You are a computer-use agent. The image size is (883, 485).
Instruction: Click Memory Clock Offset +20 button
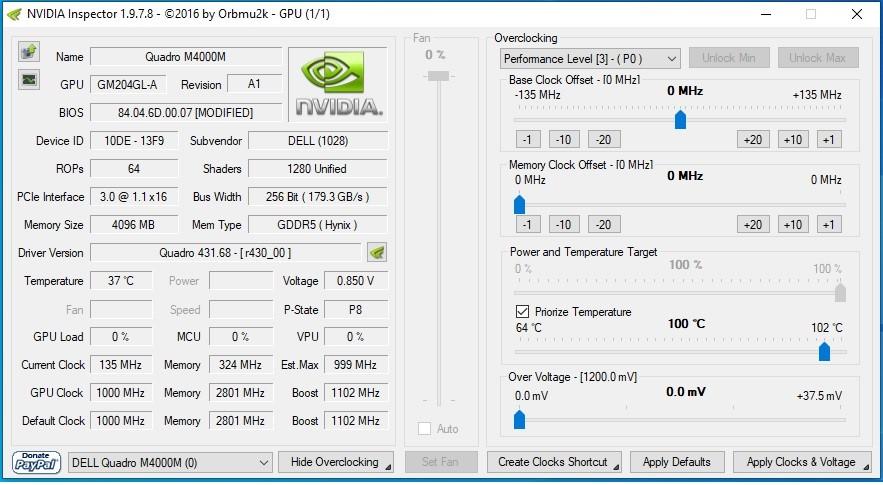(753, 225)
